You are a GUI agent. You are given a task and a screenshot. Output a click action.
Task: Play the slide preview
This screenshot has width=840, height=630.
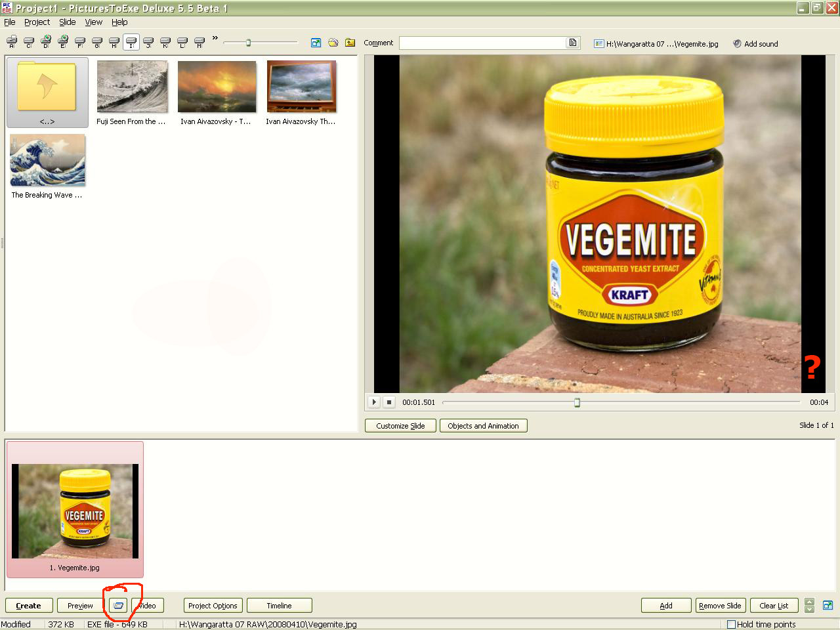click(373, 402)
